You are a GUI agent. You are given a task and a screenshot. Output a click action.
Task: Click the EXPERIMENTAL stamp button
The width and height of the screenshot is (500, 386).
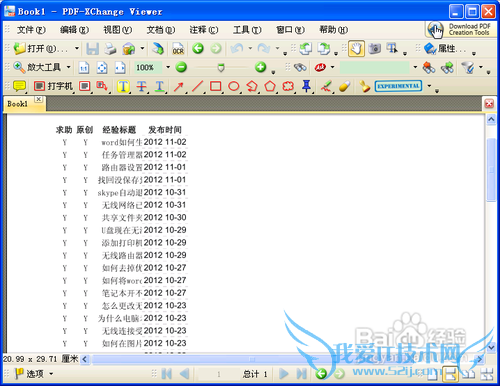pyautogui.click(x=398, y=86)
